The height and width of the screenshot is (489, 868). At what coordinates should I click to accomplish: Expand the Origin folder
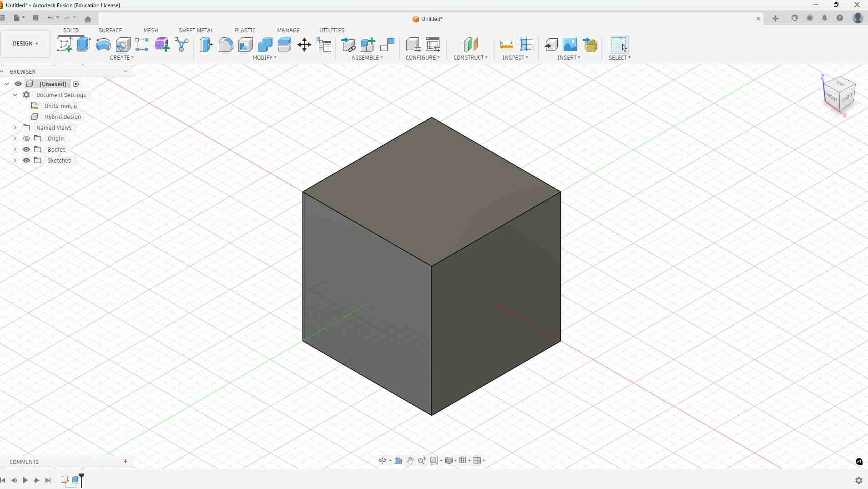(x=15, y=138)
